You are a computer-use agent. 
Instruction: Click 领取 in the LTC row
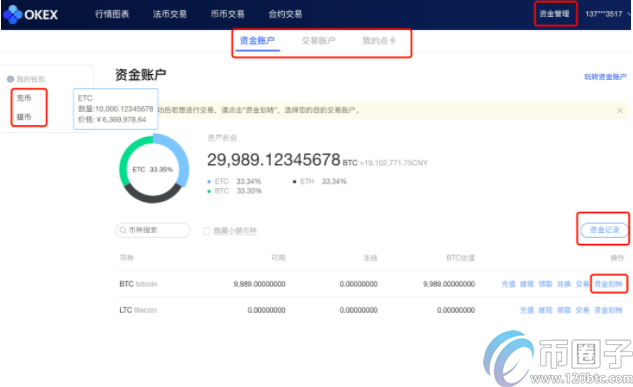point(564,310)
